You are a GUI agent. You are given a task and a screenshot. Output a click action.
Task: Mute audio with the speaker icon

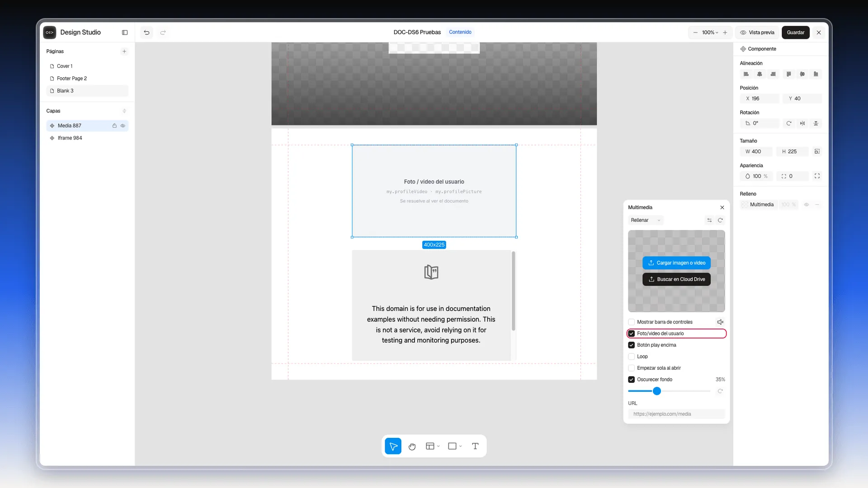point(720,322)
